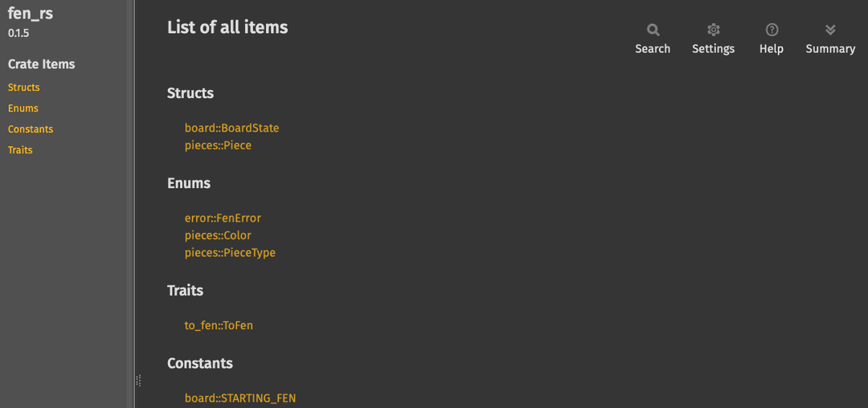The height and width of the screenshot is (408, 868).
Task: Open board::STARTING_FEN constant page
Action: tap(240, 398)
